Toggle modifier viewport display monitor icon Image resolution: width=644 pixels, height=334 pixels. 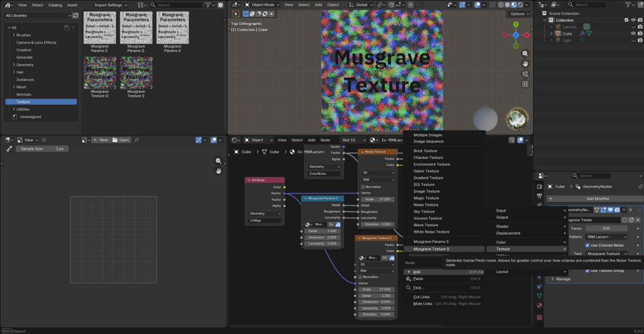click(x=610, y=210)
